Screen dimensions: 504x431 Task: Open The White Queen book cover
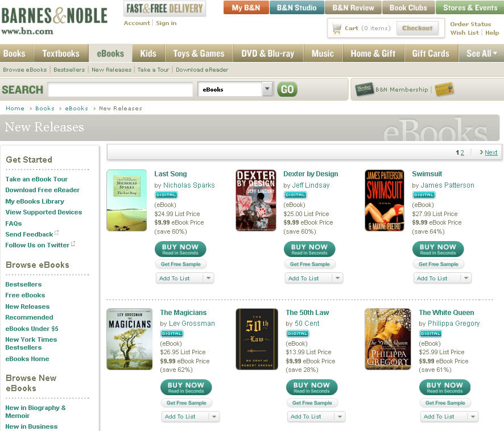tap(388, 339)
